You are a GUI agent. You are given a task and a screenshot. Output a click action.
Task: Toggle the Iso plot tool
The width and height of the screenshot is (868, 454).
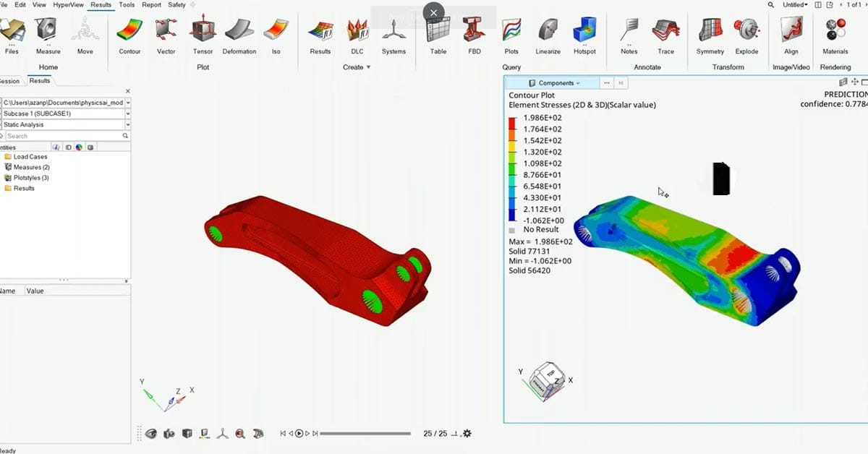tap(274, 33)
